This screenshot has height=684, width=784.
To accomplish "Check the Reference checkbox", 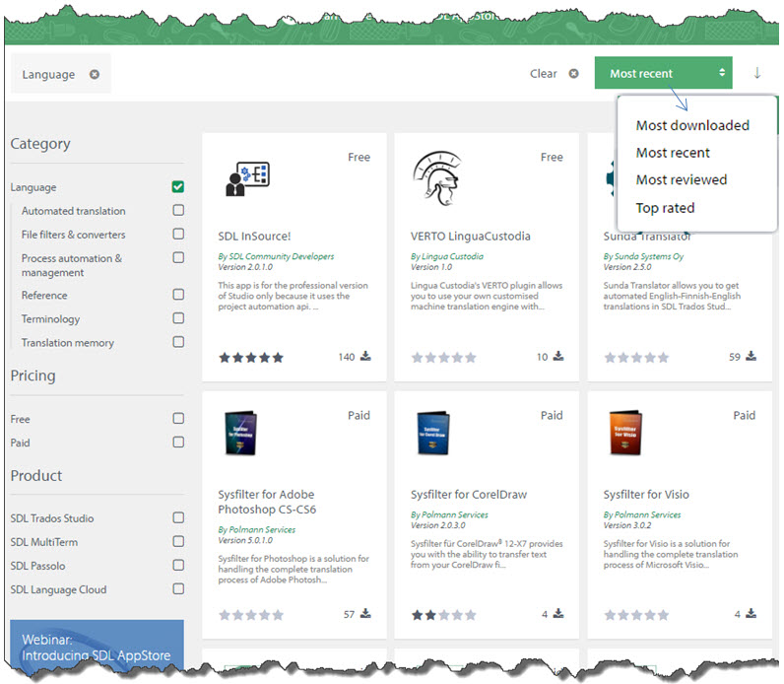I will click(178, 295).
